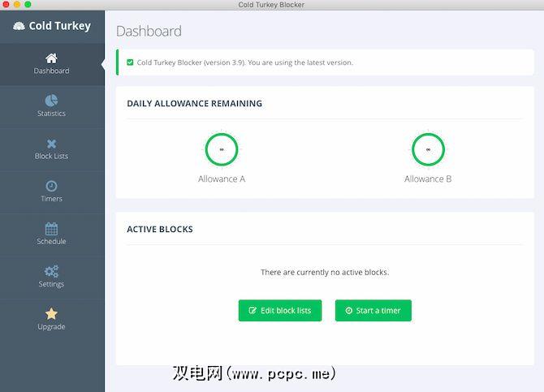544x392 pixels.
Task: Click the Allowance A progress ring
Action: 222,149
